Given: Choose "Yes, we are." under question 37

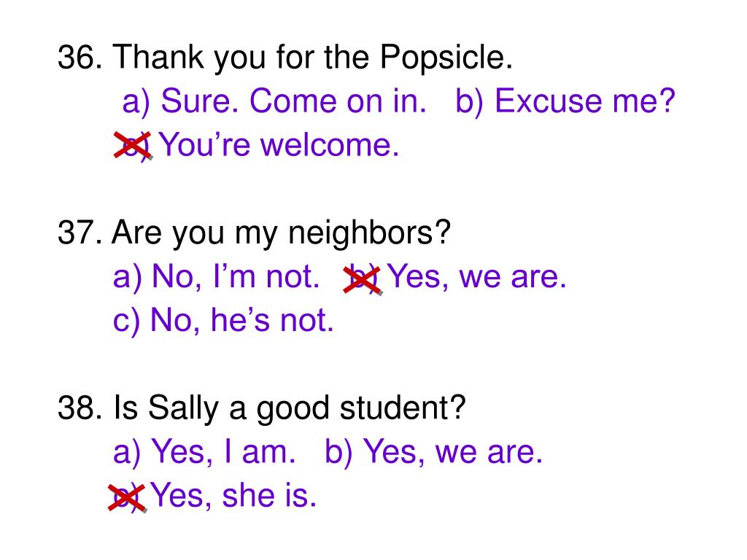Looking at the screenshot, I should [476, 277].
